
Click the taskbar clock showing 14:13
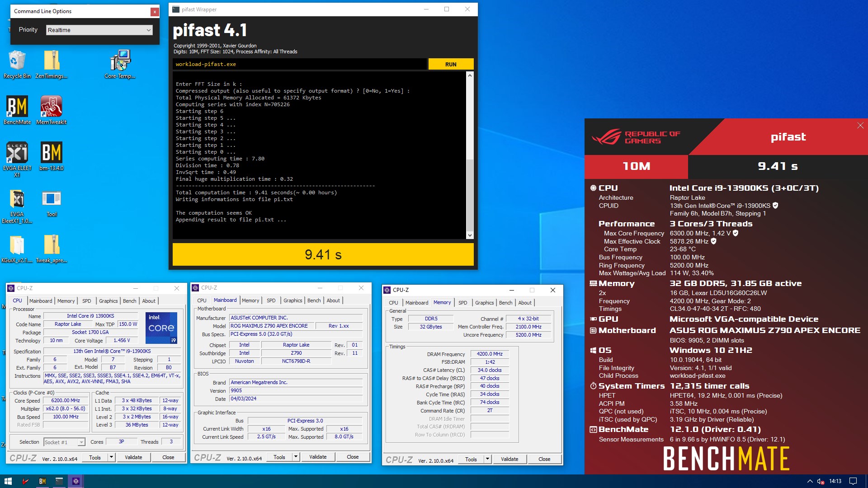[835, 481]
